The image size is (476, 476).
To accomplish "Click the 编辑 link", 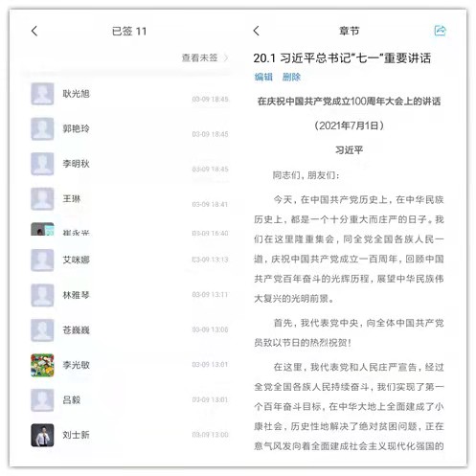I will (x=263, y=77).
